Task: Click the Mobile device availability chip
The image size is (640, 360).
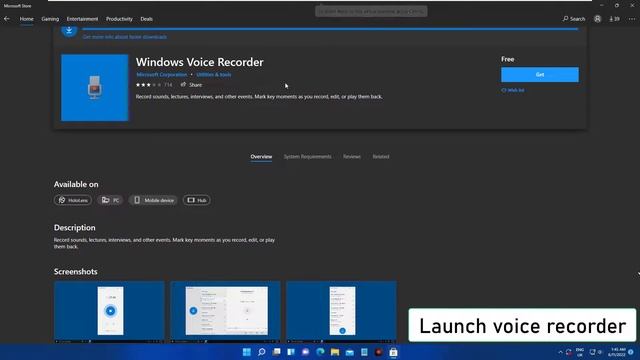Action: [153, 200]
